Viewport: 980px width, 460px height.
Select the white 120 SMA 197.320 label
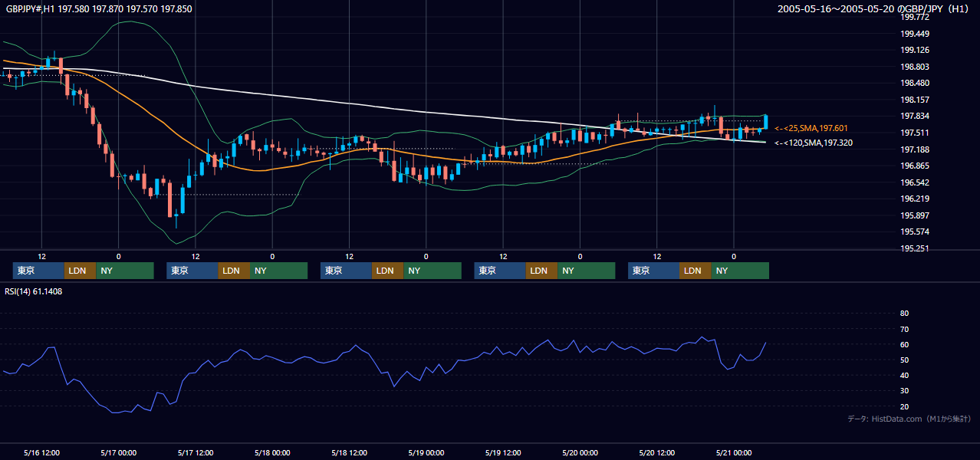(813, 143)
